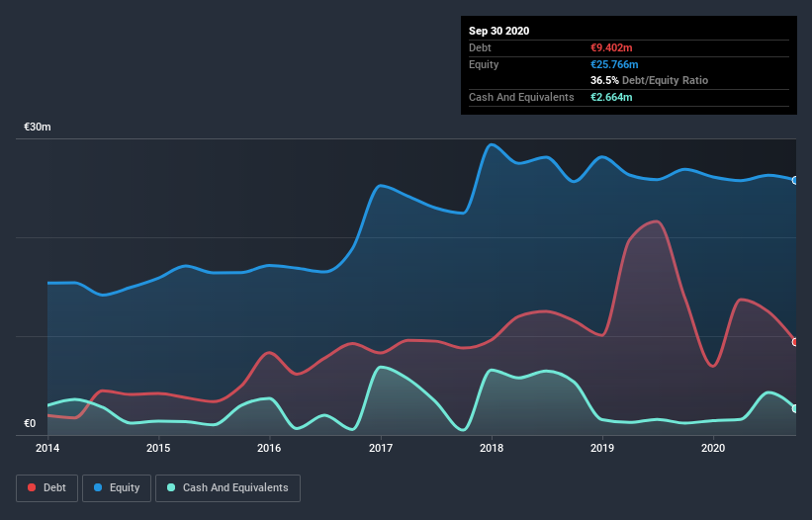812x520 pixels.
Task: Click the €25.766m equity value
Action: click(x=614, y=64)
